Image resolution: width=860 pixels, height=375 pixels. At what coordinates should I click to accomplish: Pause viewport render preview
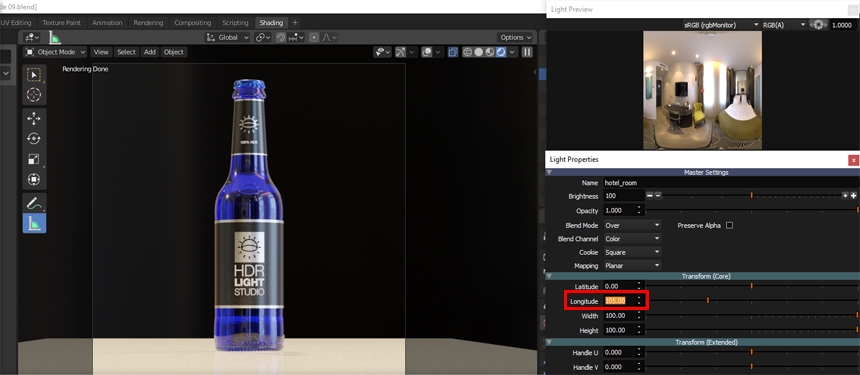point(527,52)
